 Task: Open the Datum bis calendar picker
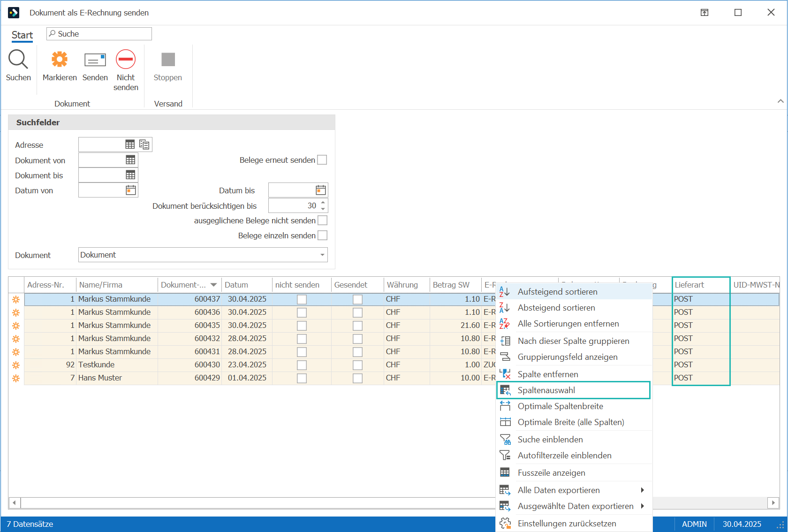(x=321, y=190)
